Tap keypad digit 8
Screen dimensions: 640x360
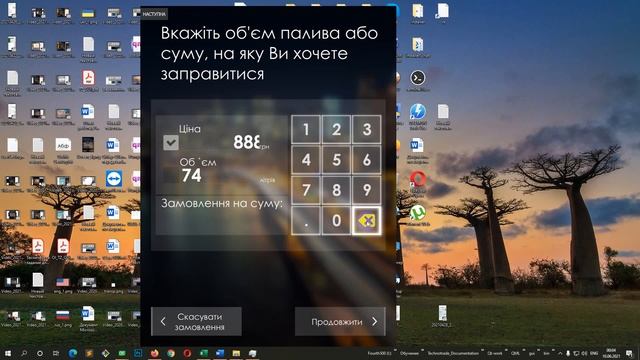click(336, 190)
